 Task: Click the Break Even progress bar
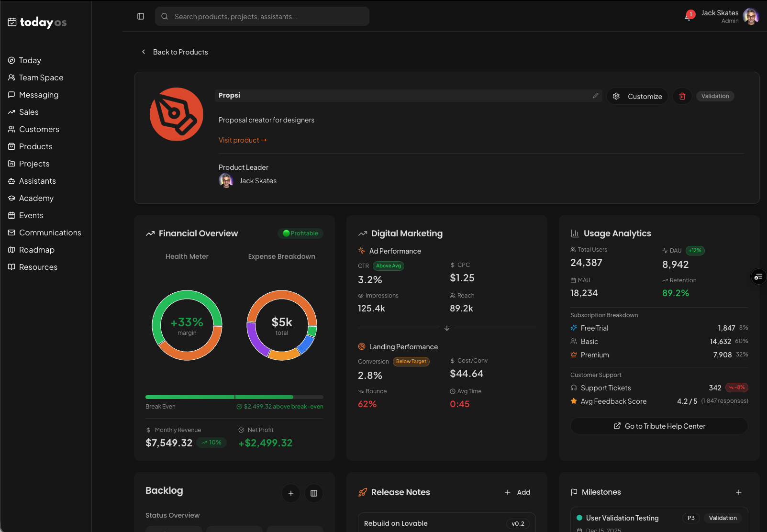point(234,397)
